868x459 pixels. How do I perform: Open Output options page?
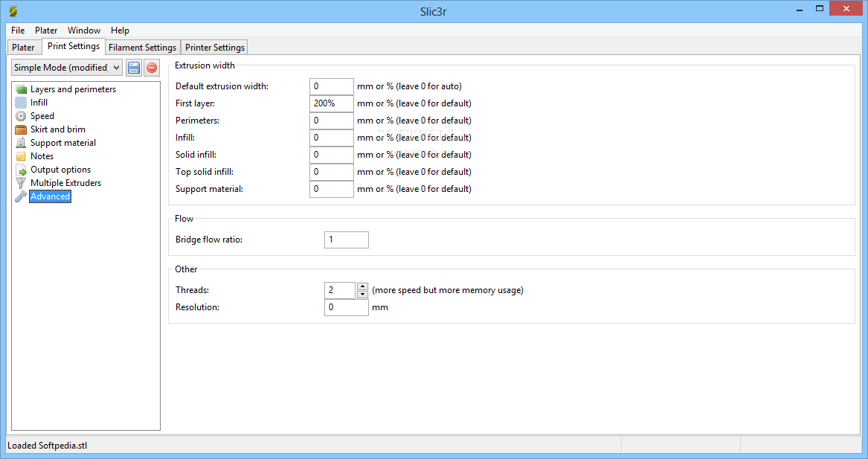click(x=60, y=170)
